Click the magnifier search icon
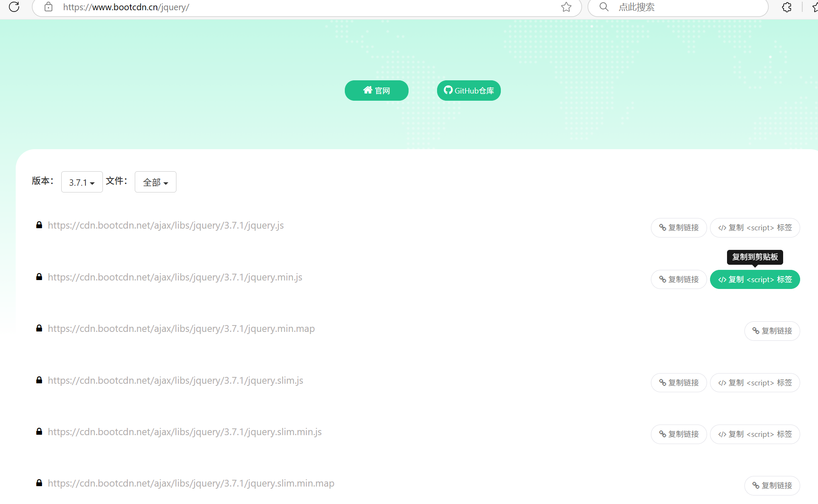Screen dimensions: 818x504 coord(604,7)
